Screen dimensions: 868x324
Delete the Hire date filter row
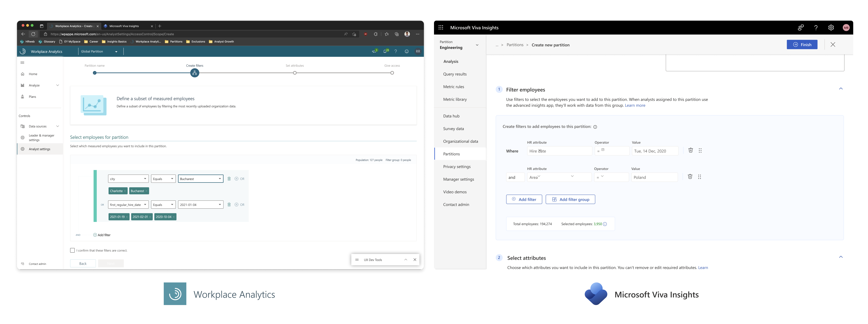[690, 150]
